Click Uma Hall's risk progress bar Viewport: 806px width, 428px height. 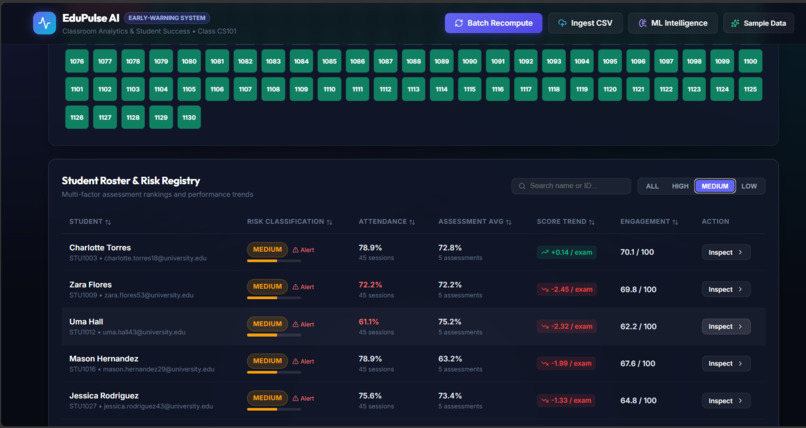[274, 335]
